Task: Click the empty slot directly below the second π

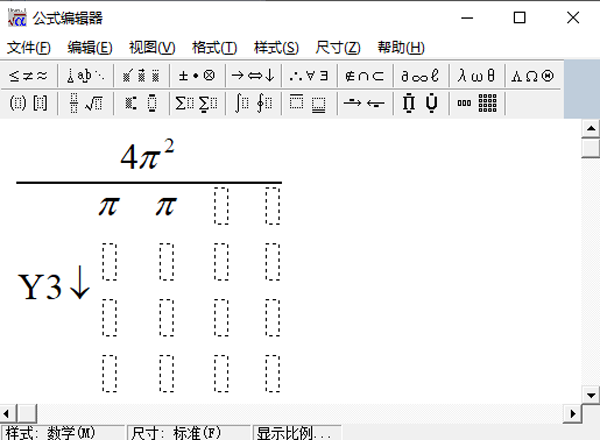Action: pos(166,262)
